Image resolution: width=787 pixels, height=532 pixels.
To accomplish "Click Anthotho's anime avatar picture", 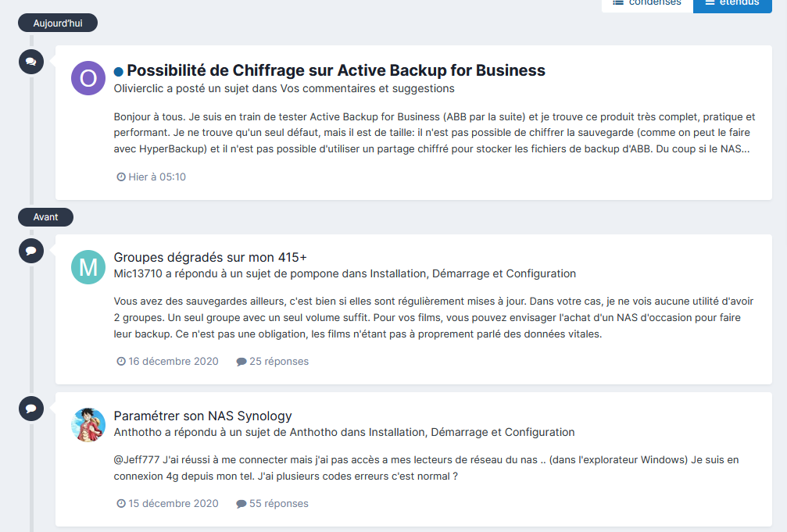I will pyautogui.click(x=88, y=425).
